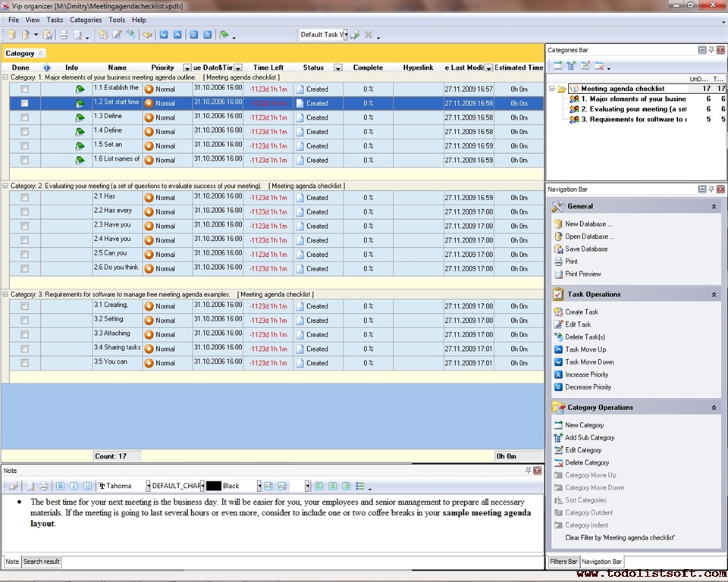Click the Italic button in the Note toolbar
Screen dimensions: 728x582
pyautogui.click(x=74, y=486)
